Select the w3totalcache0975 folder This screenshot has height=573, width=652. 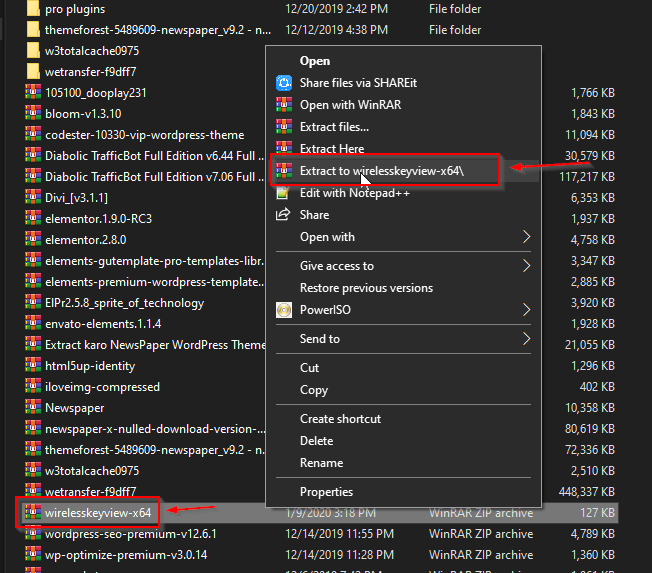(91, 51)
